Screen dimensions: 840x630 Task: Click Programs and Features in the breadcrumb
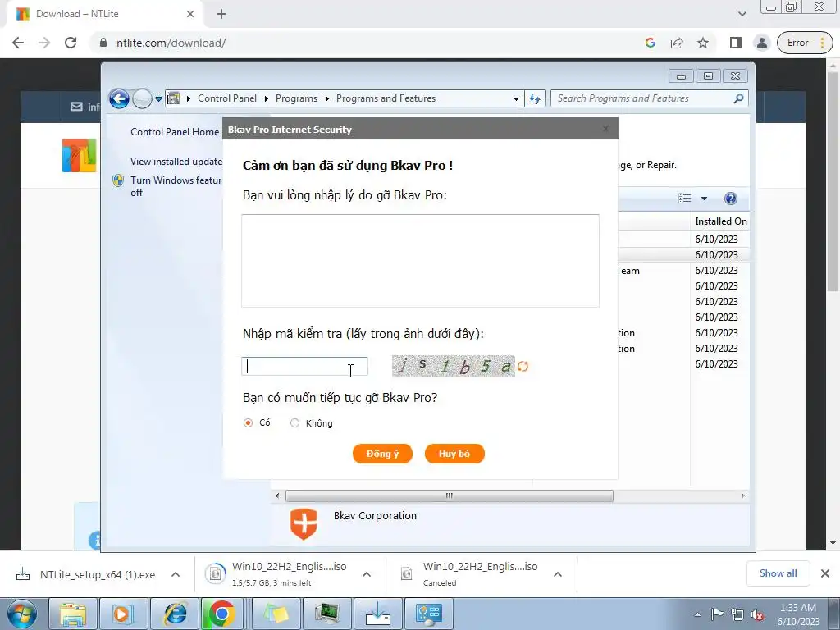pos(386,98)
